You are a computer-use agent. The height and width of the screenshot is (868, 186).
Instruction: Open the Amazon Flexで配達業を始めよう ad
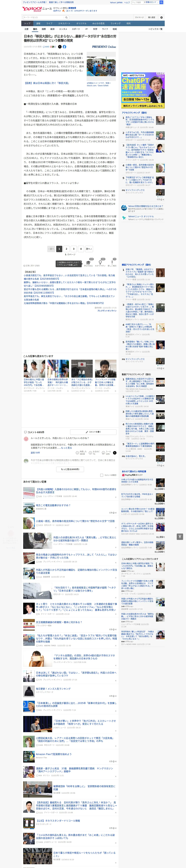coord(54,754)
